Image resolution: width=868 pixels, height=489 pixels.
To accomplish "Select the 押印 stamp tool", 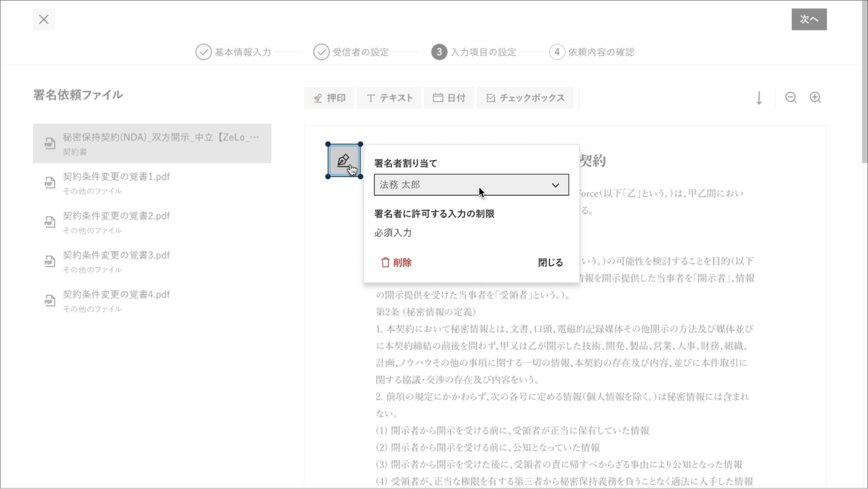I will [x=329, y=98].
